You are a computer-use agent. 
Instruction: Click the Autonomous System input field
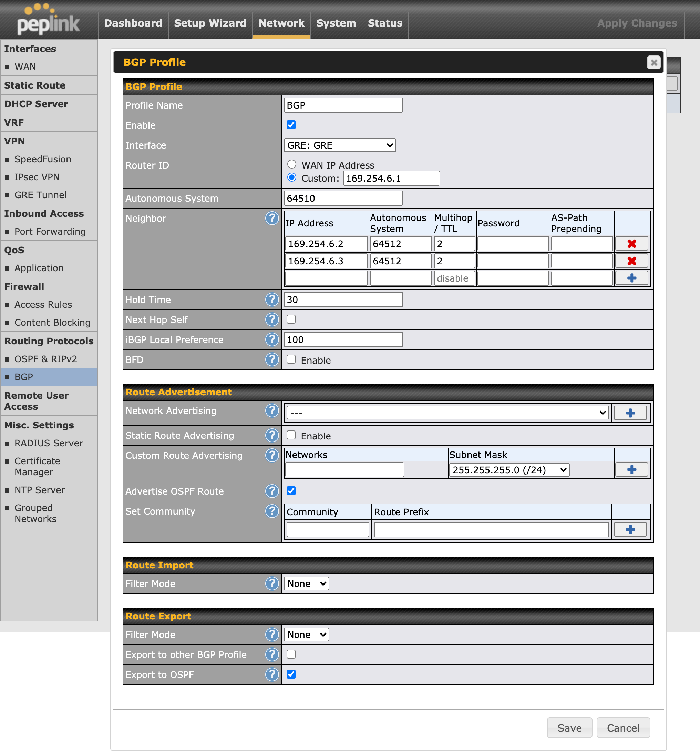[342, 198]
